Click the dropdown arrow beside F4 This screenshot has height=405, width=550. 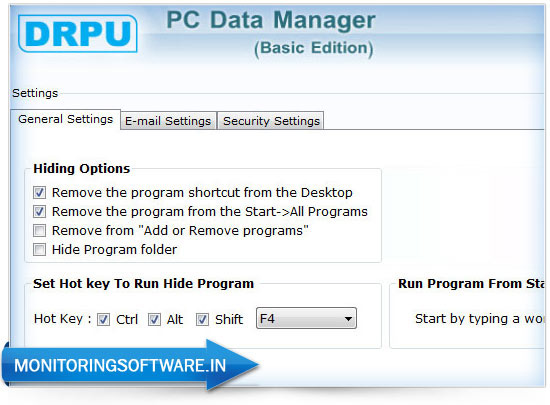click(348, 319)
